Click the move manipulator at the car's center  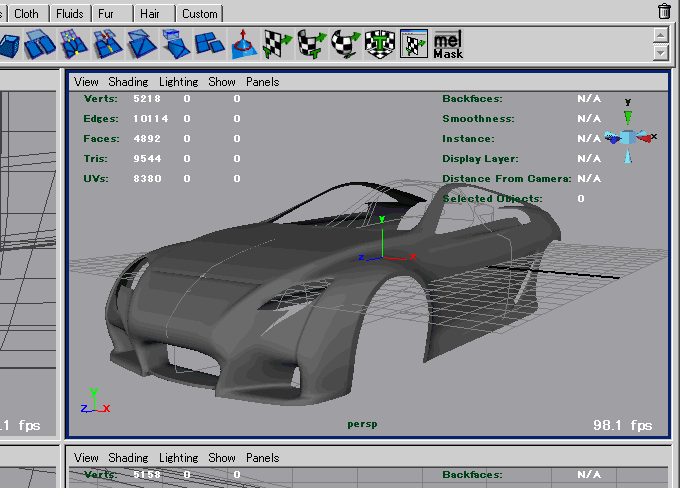[381, 256]
